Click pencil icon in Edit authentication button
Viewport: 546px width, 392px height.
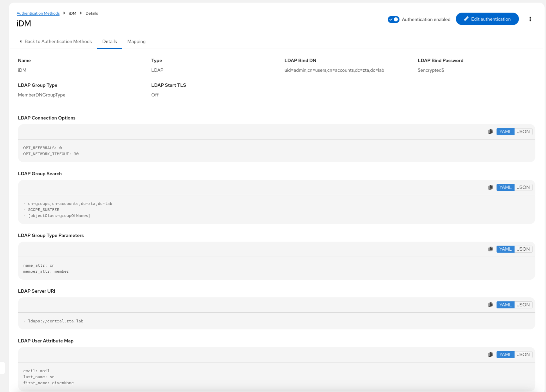pyautogui.click(x=466, y=19)
